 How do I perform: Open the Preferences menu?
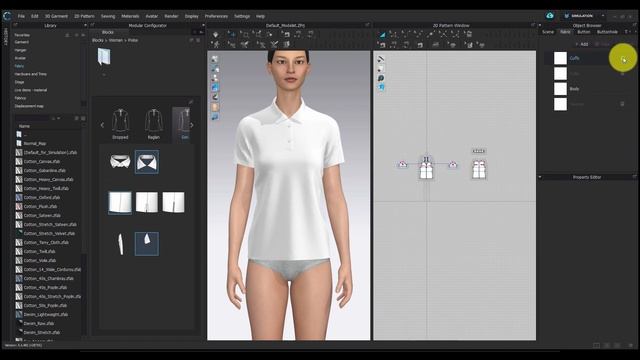(216, 16)
